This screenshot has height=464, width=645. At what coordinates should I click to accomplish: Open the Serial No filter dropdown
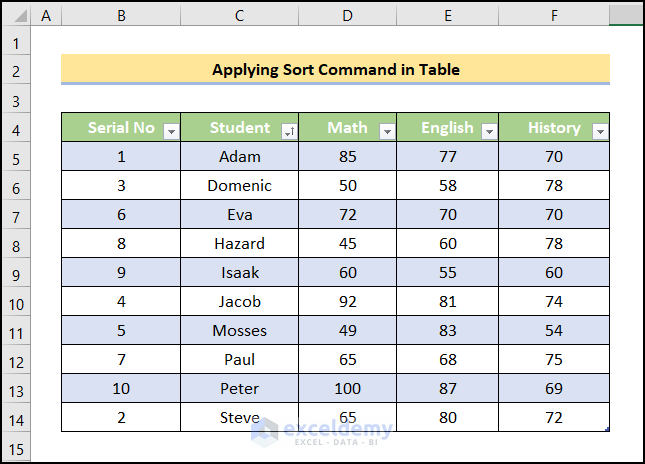click(x=171, y=131)
